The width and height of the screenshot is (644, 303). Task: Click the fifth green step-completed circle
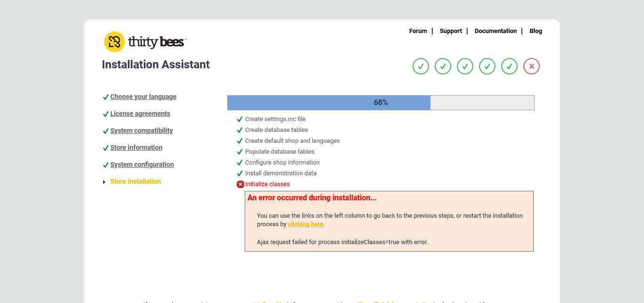tap(509, 66)
